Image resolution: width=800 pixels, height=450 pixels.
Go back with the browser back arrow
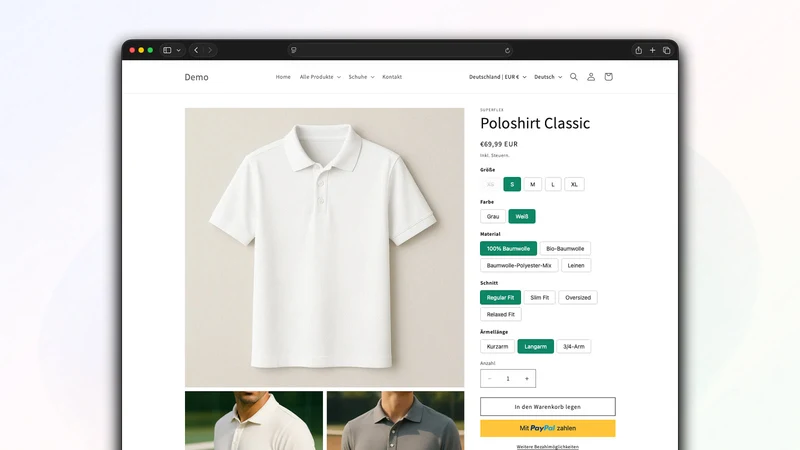(196, 50)
